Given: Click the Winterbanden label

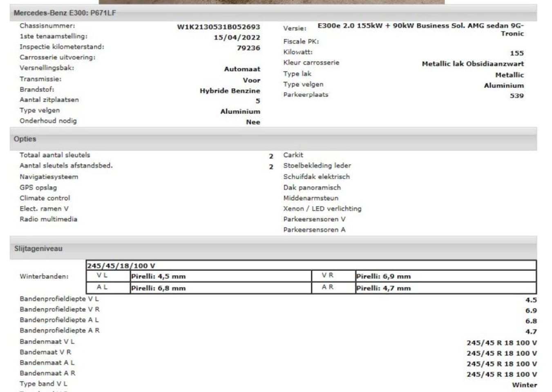Looking at the screenshot, I should pos(44,276).
